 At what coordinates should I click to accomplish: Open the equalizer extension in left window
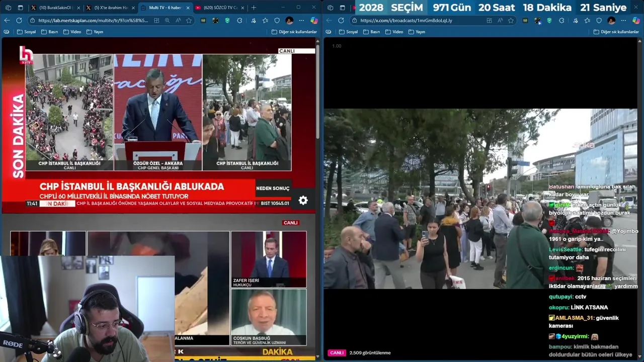tap(203, 21)
